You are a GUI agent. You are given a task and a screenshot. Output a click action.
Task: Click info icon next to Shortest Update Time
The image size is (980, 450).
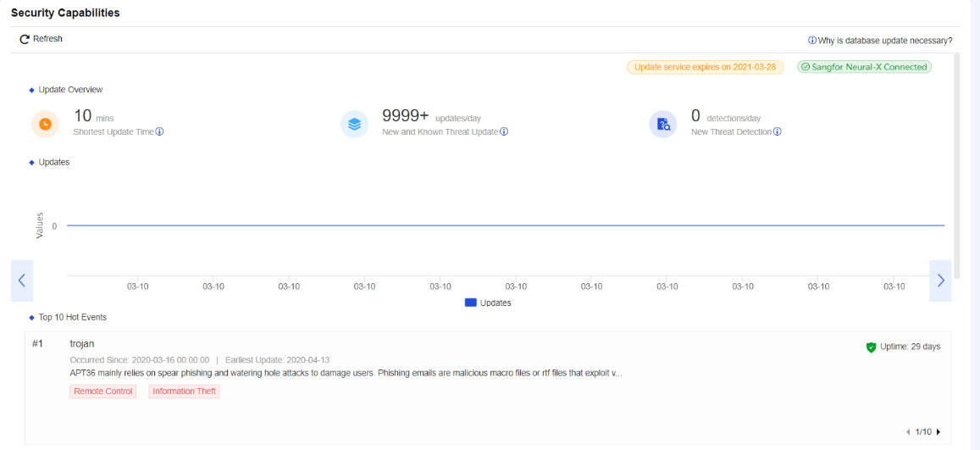point(159,131)
